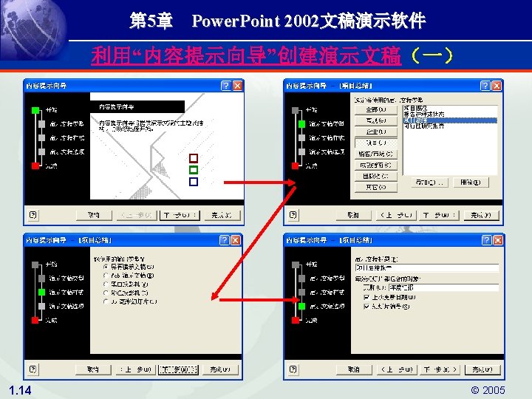Choose the 企业 category button
Image resolution: width=532 pixels, height=399 pixels.
[376, 132]
